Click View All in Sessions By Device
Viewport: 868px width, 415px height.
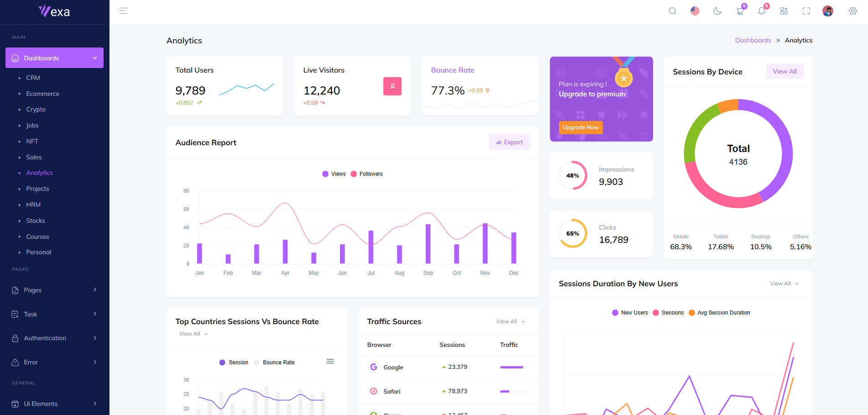784,71
